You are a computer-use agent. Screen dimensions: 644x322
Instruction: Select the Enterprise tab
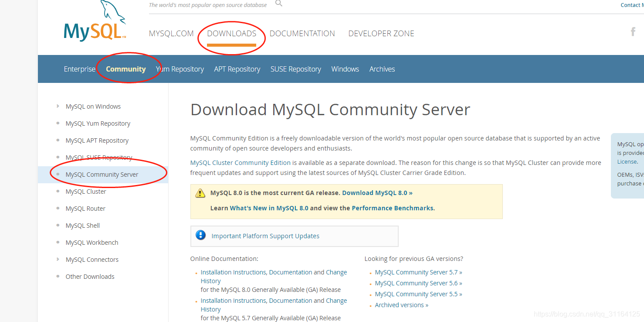79,69
